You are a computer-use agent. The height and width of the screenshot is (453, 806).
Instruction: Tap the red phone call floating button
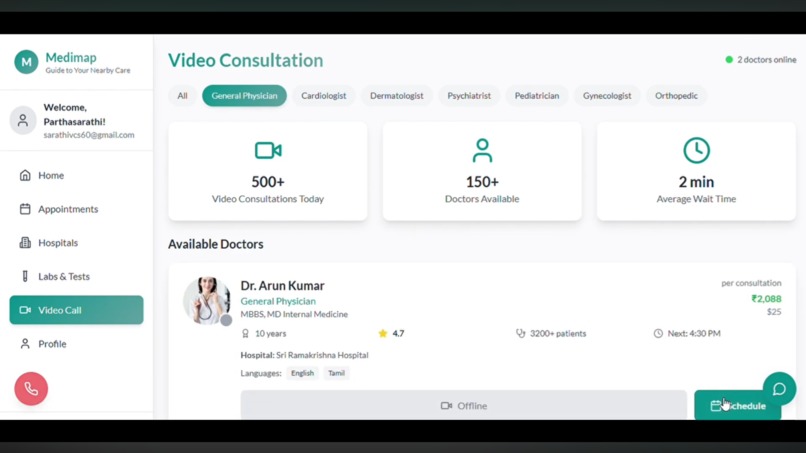[x=31, y=389]
